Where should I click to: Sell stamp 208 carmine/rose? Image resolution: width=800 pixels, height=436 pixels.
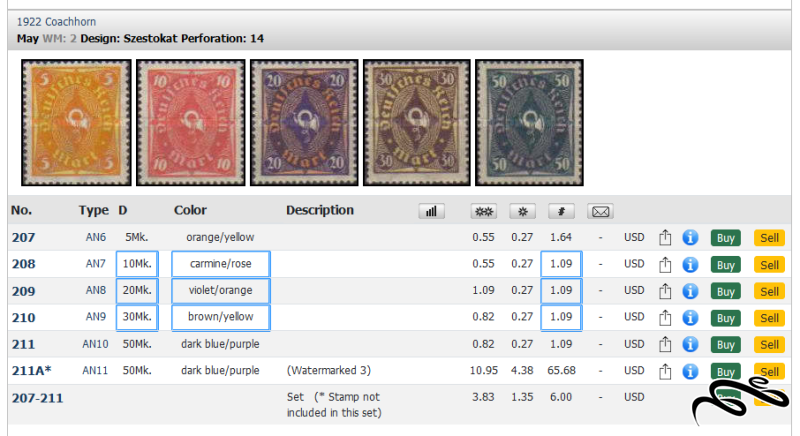[x=769, y=265]
